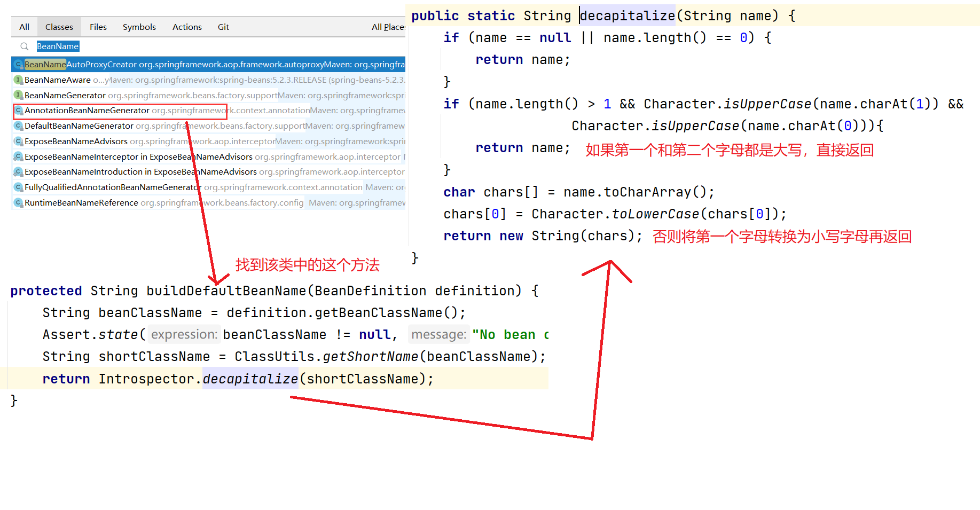Select the BeanNameAware result
The width and height of the screenshot is (980, 510).
coord(208,80)
